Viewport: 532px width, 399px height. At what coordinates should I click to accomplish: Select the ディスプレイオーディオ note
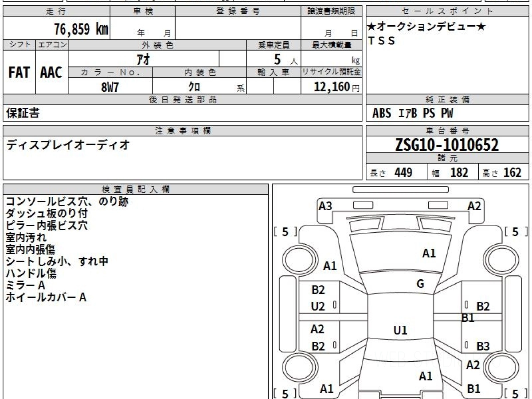click(x=68, y=144)
